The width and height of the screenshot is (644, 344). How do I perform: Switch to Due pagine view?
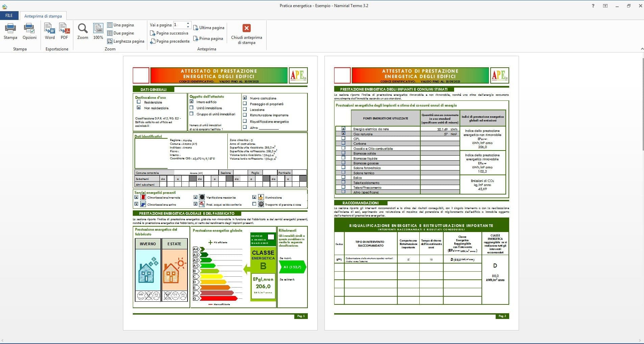point(121,33)
